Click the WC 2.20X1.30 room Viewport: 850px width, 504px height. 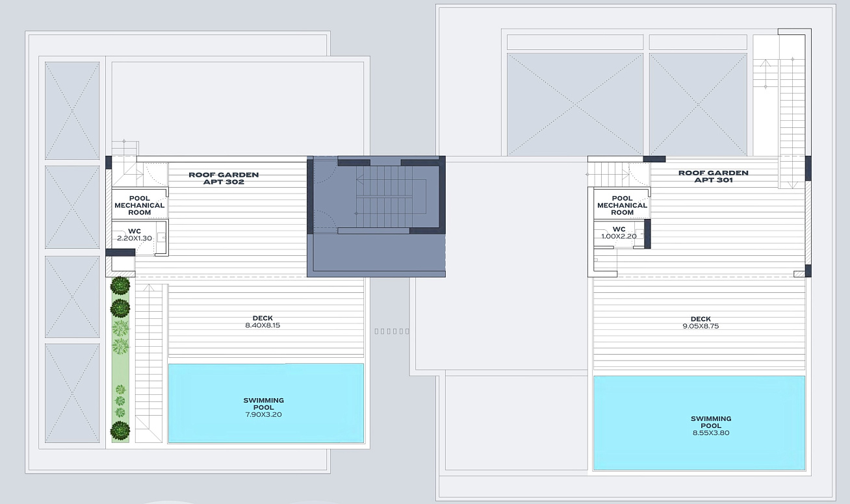click(135, 235)
